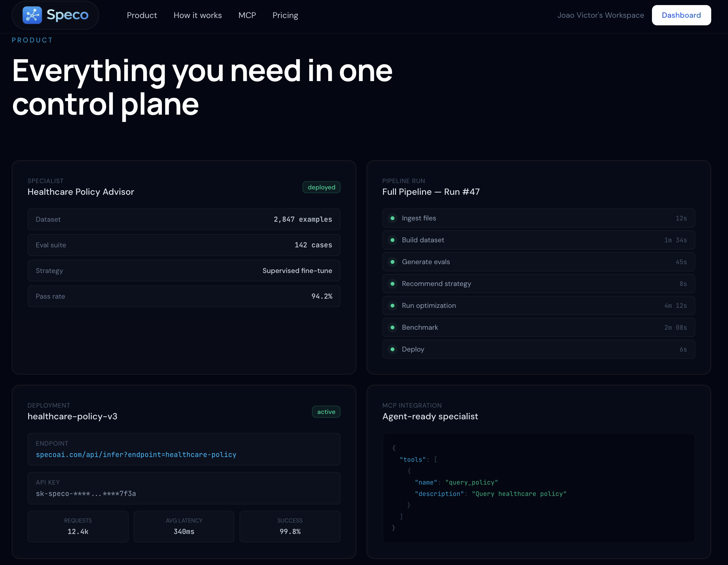The width and height of the screenshot is (728, 565).
Task: Select the green status dot beside Ingest files
Action: pyautogui.click(x=393, y=218)
